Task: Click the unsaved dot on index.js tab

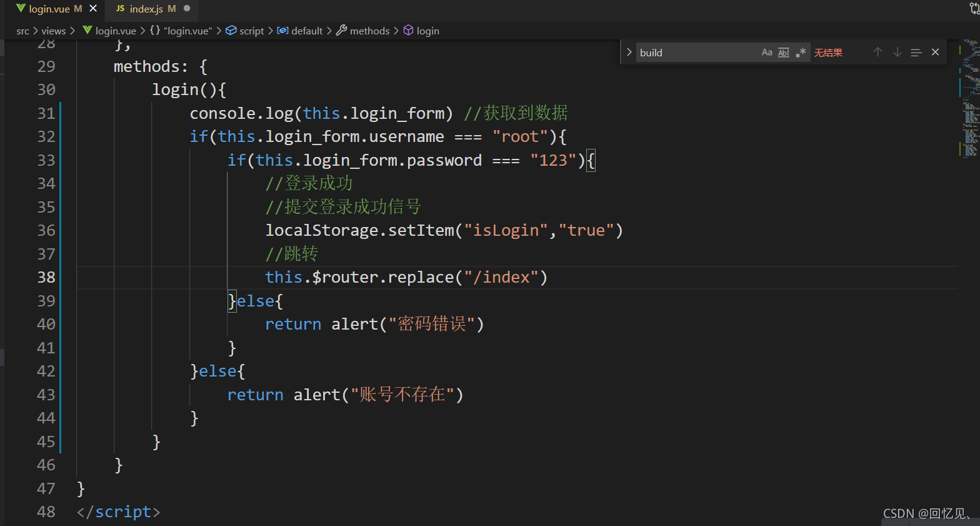Action: click(187, 9)
